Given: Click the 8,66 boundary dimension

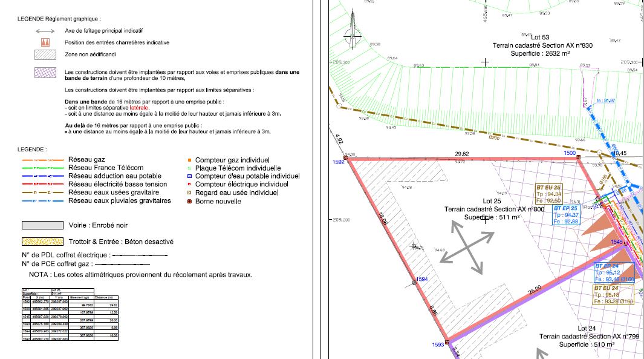Looking at the screenshot, I should point(433,311).
